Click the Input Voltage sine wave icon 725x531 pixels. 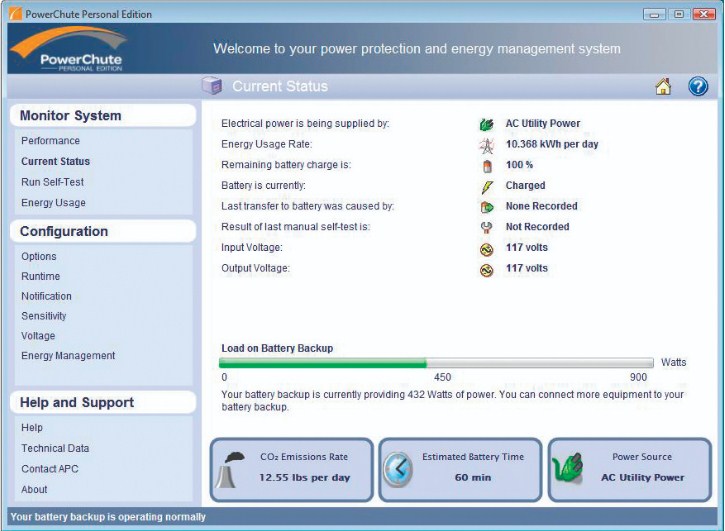486,249
